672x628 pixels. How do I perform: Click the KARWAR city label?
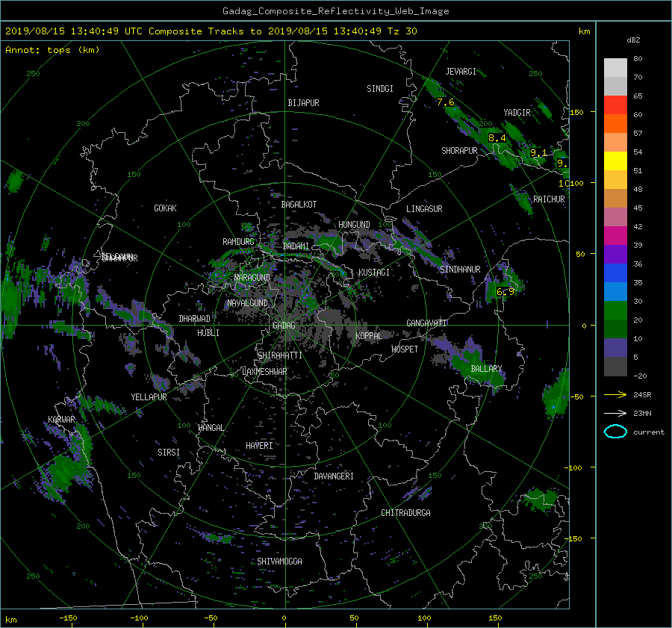point(61,420)
